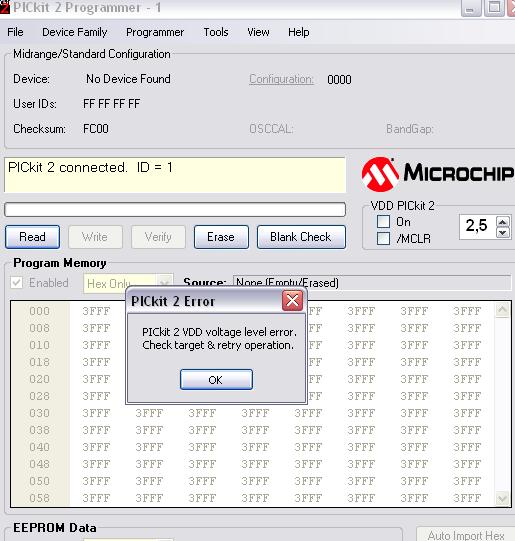Screen dimensions: 515x541
Task: Enable the VDD PICkit 2 On checkbox
Action: click(x=384, y=222)
